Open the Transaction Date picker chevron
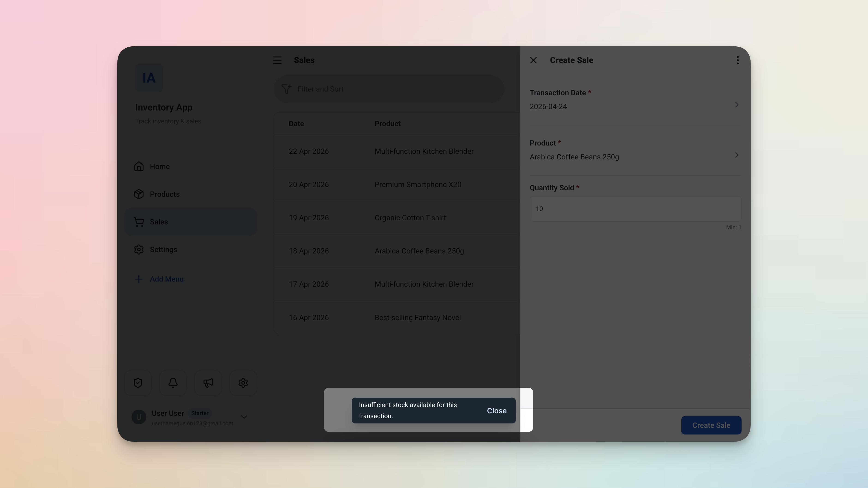Viewport: 868px width, 488px height. point(736,105)
